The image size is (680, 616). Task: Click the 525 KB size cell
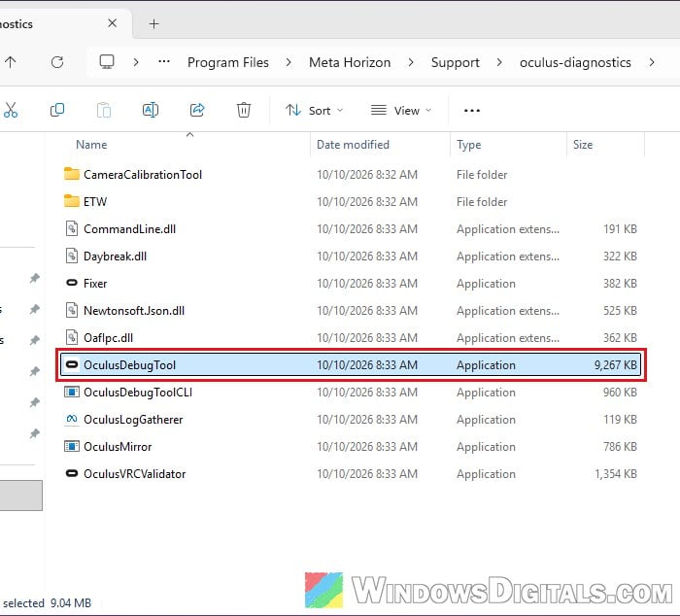pyautogui.click(x=620, y=311)
